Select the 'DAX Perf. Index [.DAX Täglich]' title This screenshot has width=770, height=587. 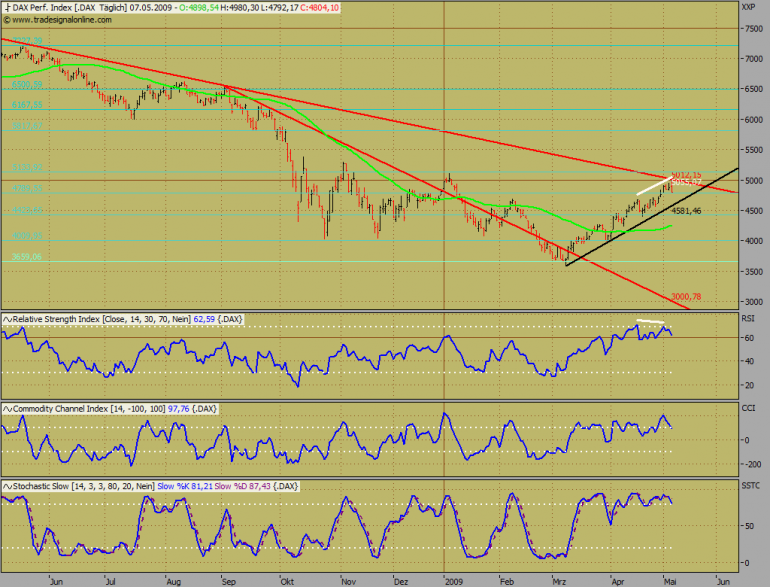[69, 8]
